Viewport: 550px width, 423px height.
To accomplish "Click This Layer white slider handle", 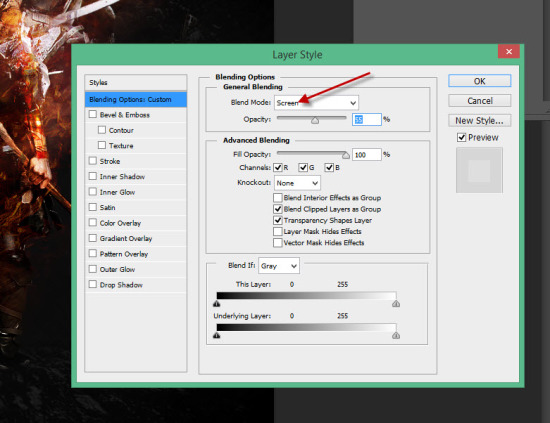I will (x=396, y=303).
